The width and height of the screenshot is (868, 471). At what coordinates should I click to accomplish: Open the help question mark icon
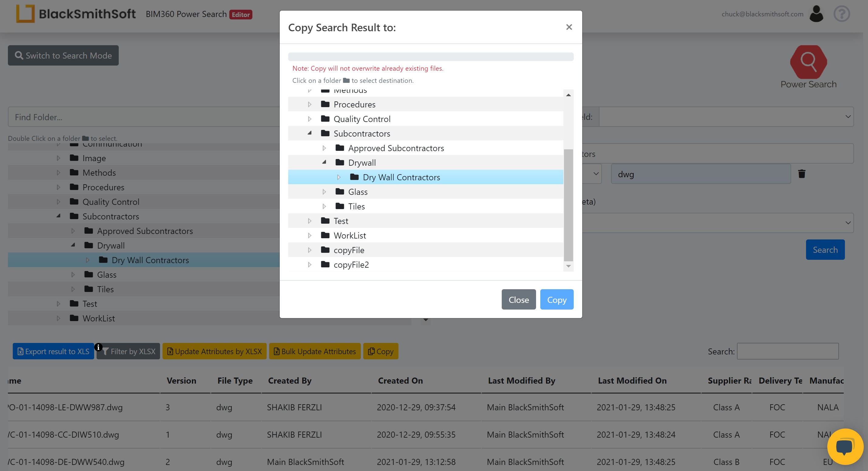point(841,14)
